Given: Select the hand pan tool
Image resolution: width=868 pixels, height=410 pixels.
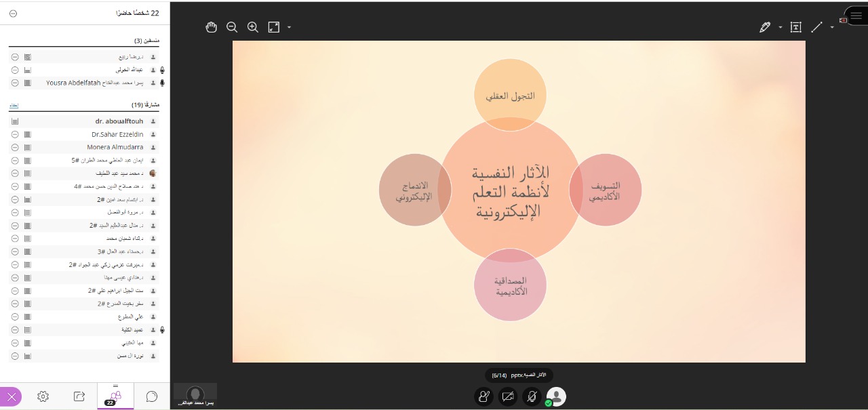Looking at the screenshot, I should [x=212, y=27].
